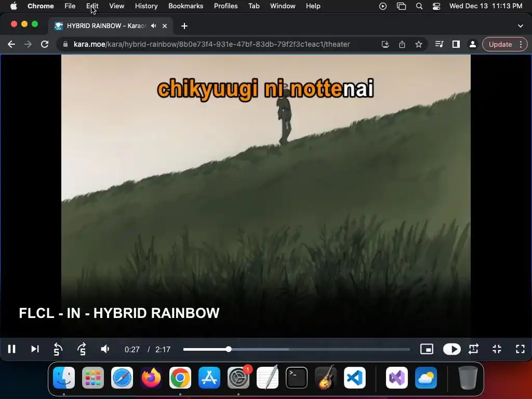Click the FLCL - IN - HYBRID RAINBOW title
The image size is (532, 399).
tap(119, 313)
